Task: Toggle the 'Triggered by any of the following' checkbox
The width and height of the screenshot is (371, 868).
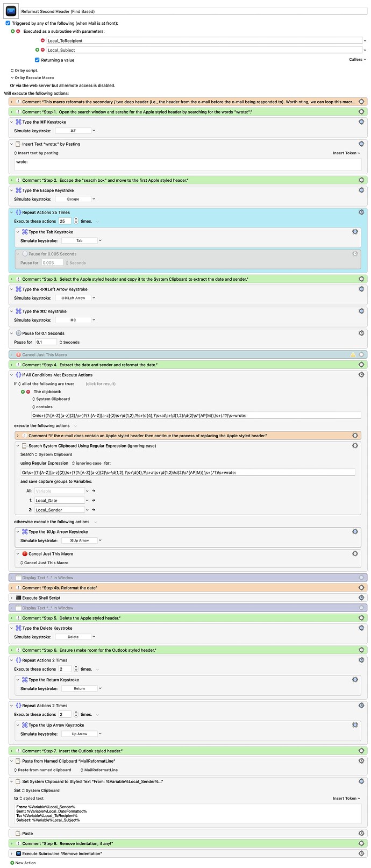Action: [x=8, y=24]
